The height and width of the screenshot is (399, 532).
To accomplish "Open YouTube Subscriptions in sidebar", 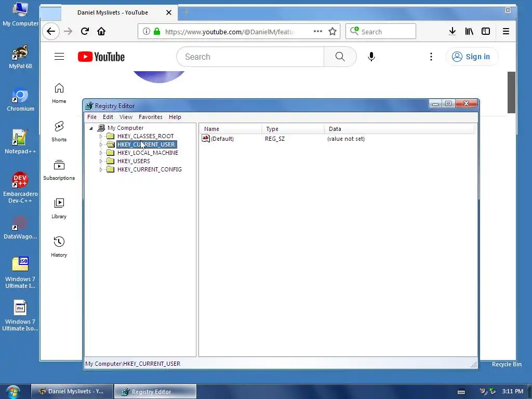I will (59, 170).
